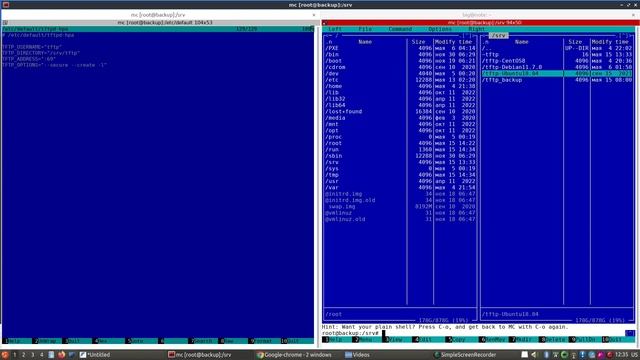Viewport: 640px width, 360px height.
Task: Select the /home directory in the left panel
Action: pos(400,86)
